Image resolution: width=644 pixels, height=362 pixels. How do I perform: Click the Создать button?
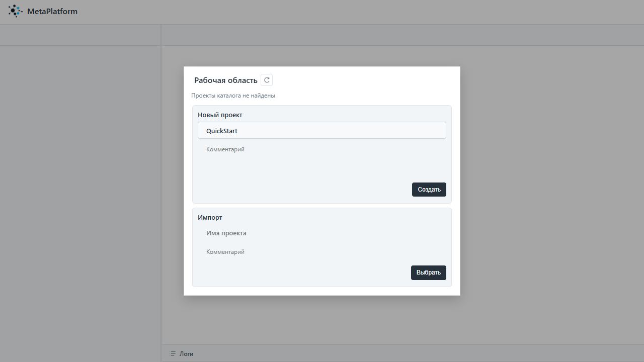[x=429, y=190]
